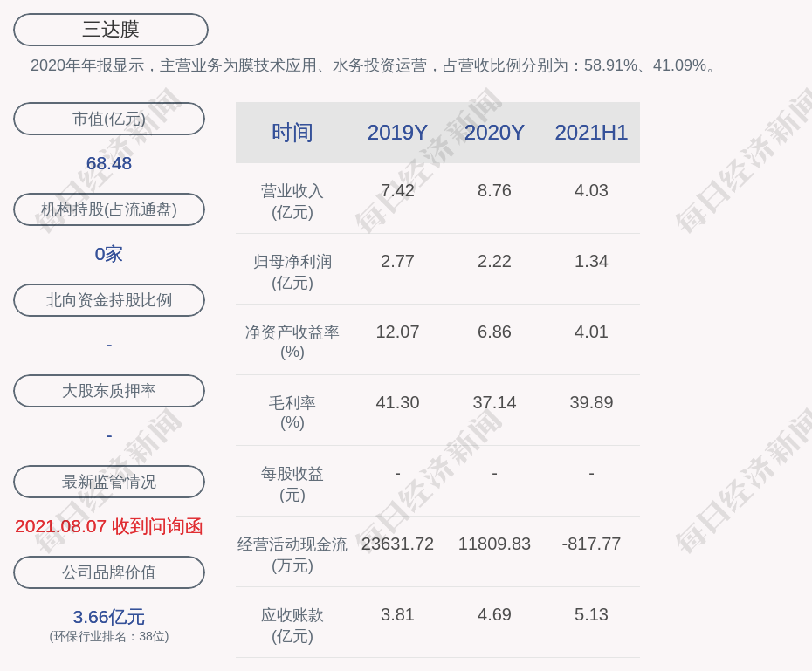Viewport: 812px width, 671px height.
Task: Click the 应收账款(亿元) row label
Action: [292, 626]
